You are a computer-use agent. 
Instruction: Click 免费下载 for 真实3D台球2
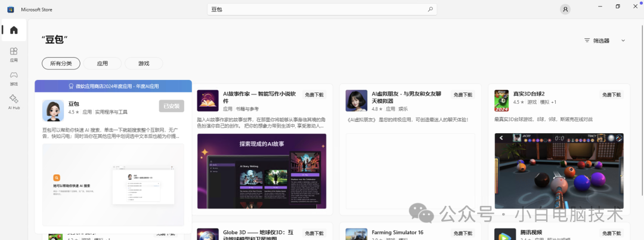click(612, 94)
